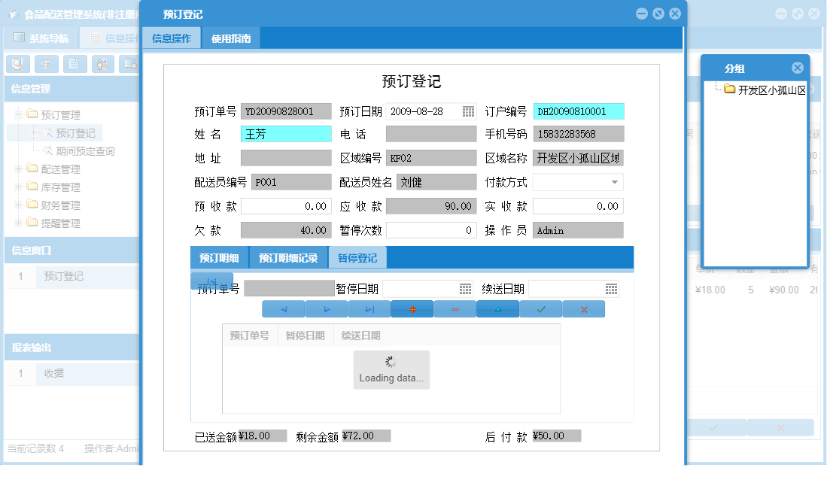
Task: Switch to the 预订明细记录 tab
Action: pos(290,257)
